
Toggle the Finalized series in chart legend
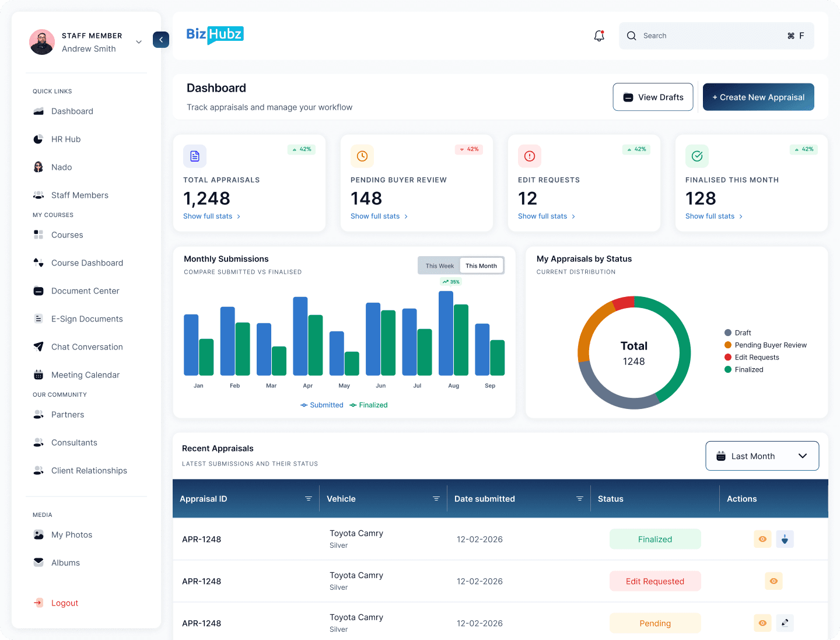tap(369, 405)
